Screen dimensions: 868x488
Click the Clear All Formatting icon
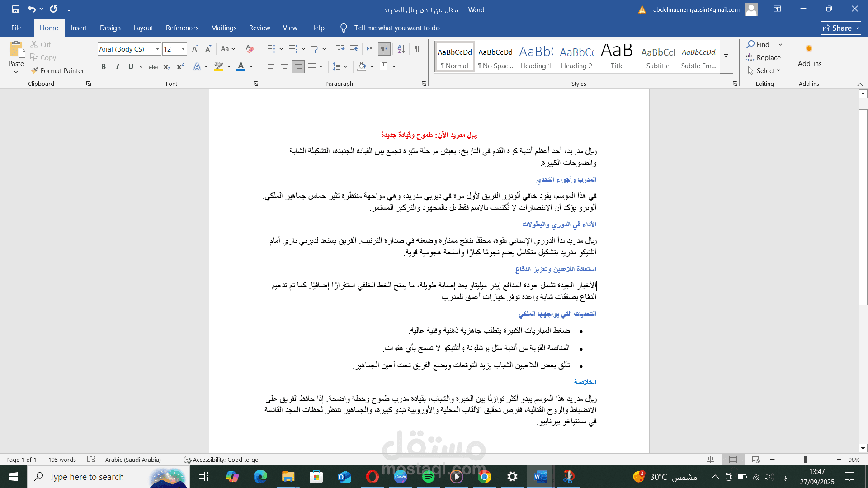coord(250,49)
